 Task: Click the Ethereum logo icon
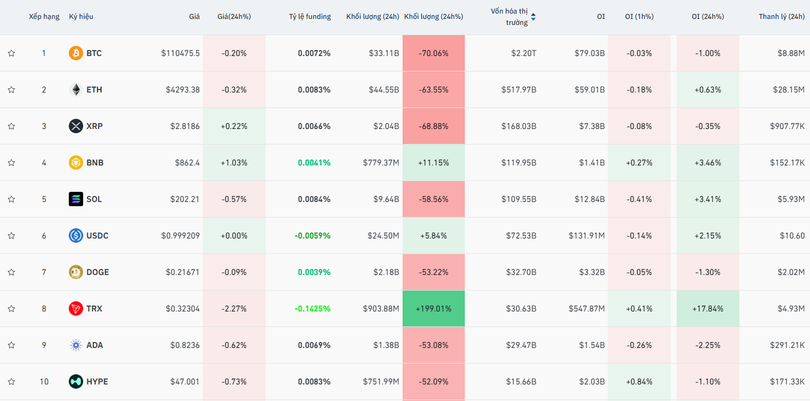pyautogui.click(x=75, y=90)
